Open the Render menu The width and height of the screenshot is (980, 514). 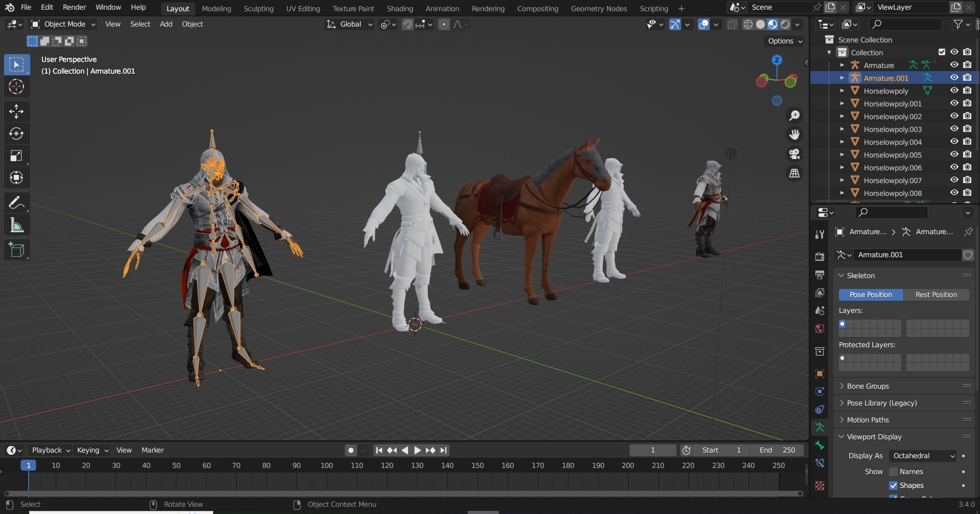click(75, 7)
